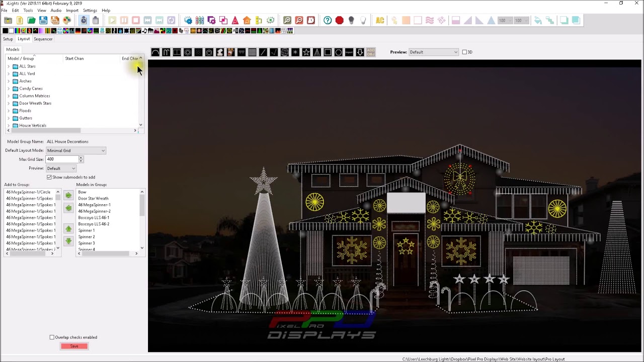Click the Max Grid Size field
The width and height of the screenshot is (644, 362).
coord(61,159)
